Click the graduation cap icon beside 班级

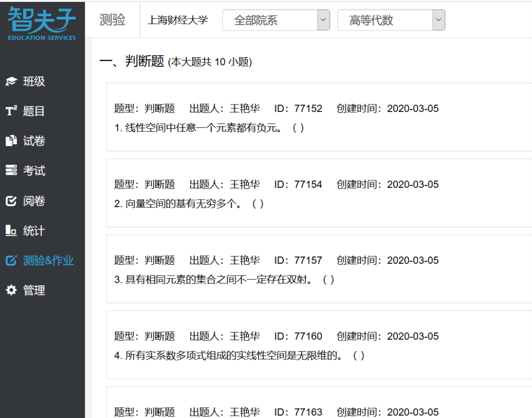[11, 81]
